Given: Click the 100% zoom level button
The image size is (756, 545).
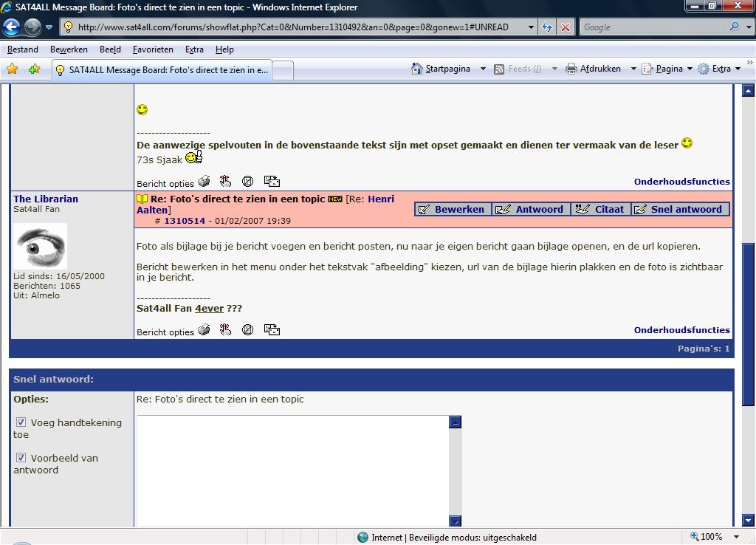Looking at the screenshot, I should [707, 537].
